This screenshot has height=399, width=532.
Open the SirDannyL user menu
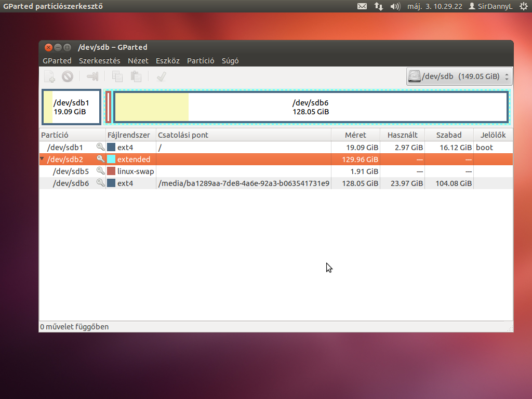tap(490, 6)
